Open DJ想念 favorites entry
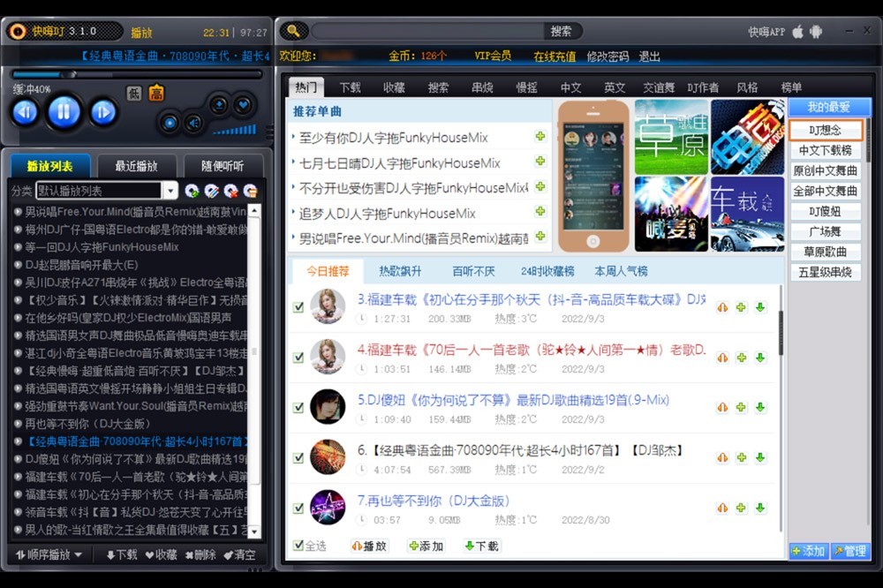This screenshot has width=883, height=588. click(825, 130)
